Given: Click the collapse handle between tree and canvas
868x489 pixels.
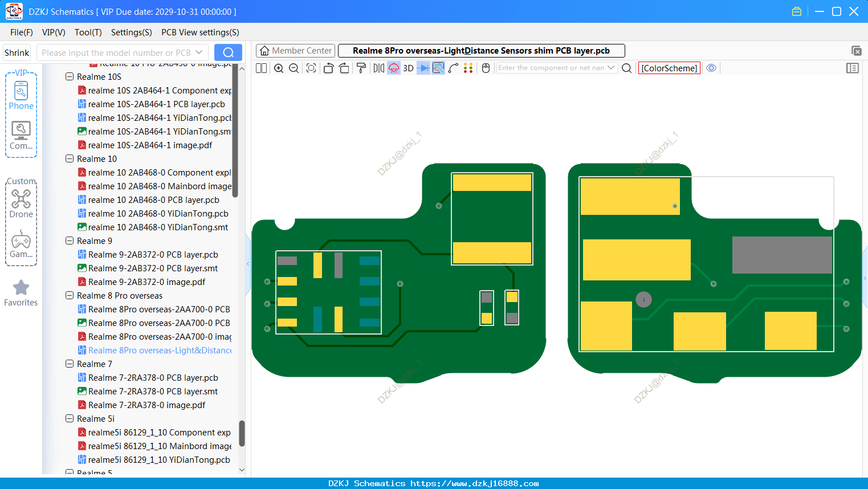Looking at the screenshot, I should click(x=248, y=263).
